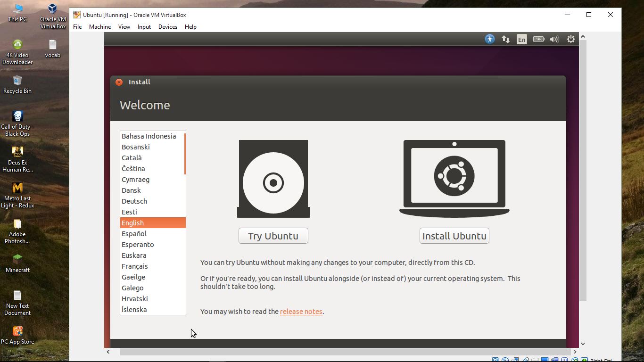Viewport: 644px width, 362px height.
Task: Select Hrvatski in the language list
Action: (152, 299)
